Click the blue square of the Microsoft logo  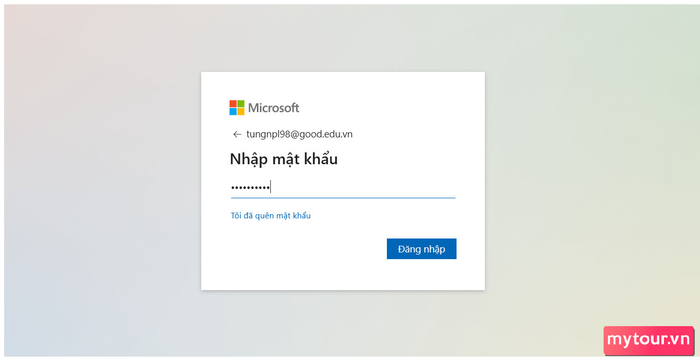point(233,111)
